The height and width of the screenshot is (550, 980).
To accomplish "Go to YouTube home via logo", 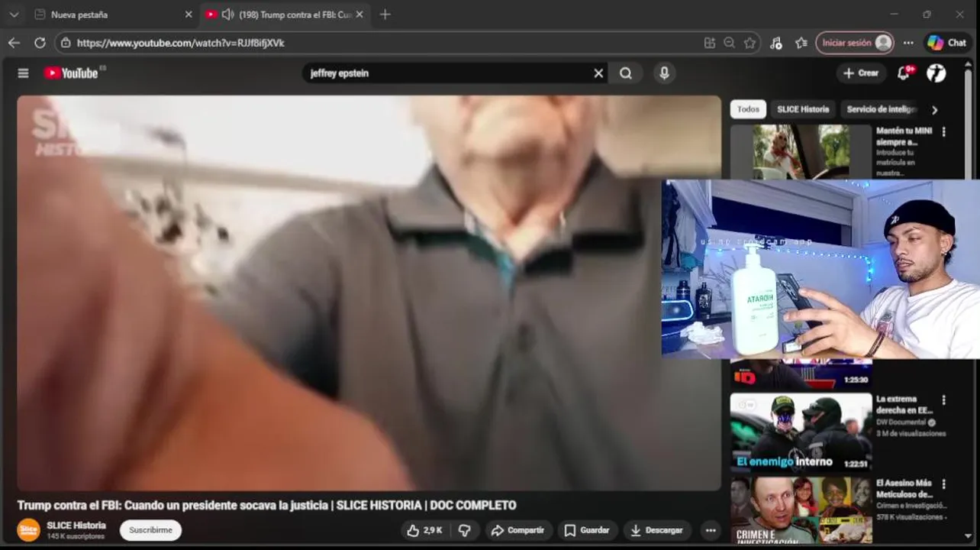I will (71, 73).
